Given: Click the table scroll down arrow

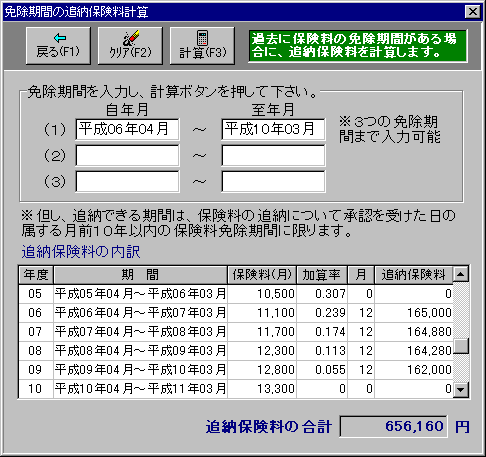Looking at the screenshot, I should point(461,389).
